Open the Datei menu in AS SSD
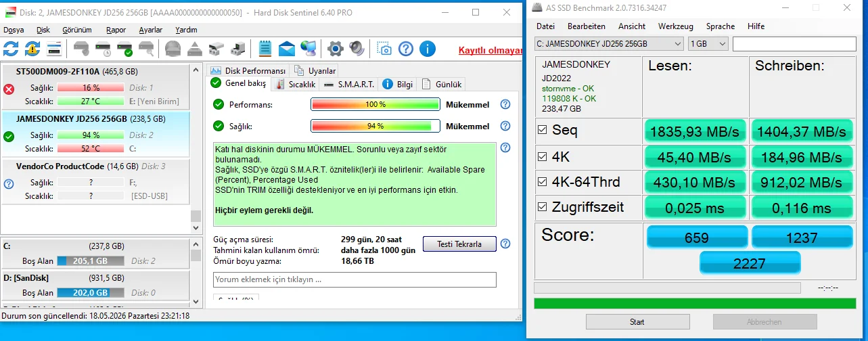The image size is (868, 341). pos(545,26)
